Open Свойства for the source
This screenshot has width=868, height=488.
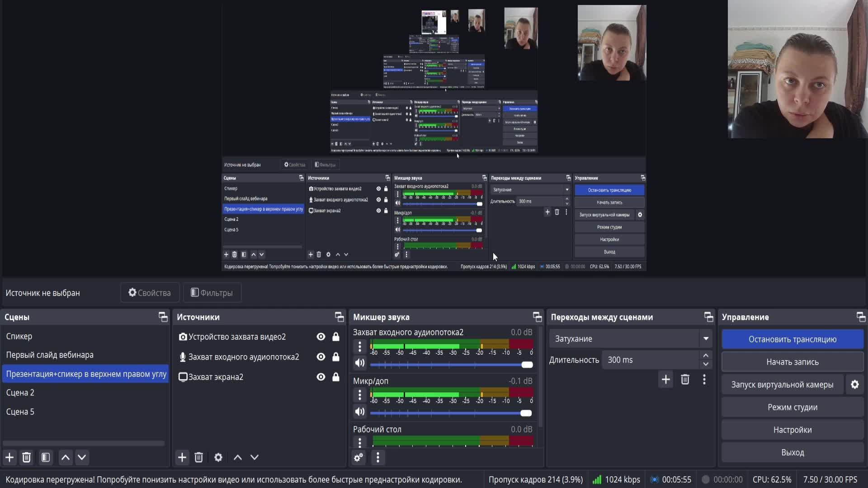click(x=150, y=293)
